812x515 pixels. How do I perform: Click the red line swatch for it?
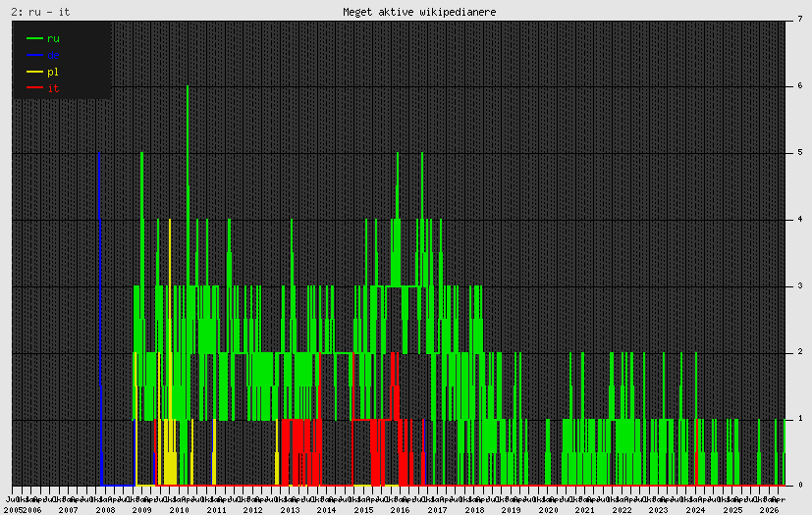[x=34, y=88]
